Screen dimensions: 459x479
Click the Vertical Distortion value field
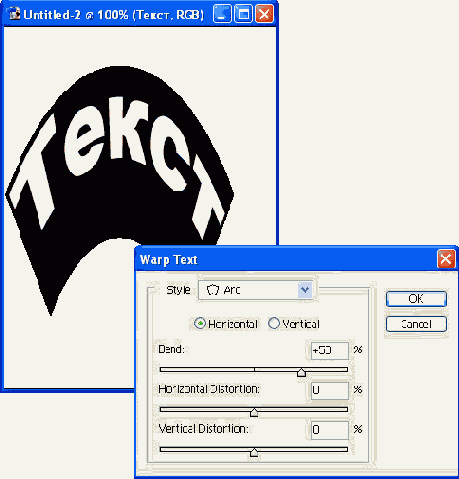tap(330, 430)
